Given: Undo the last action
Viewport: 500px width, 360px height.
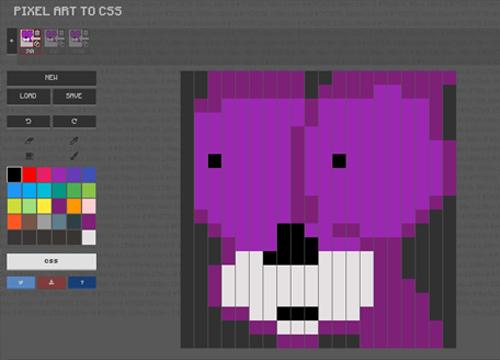Looking at the screenshot, I should (x=28, y=121).
